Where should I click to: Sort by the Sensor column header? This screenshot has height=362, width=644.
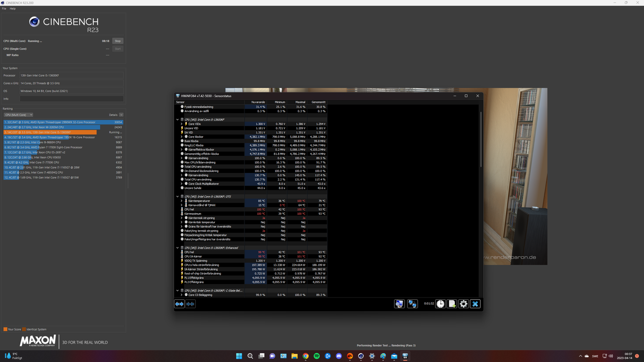tap(209, 102)
